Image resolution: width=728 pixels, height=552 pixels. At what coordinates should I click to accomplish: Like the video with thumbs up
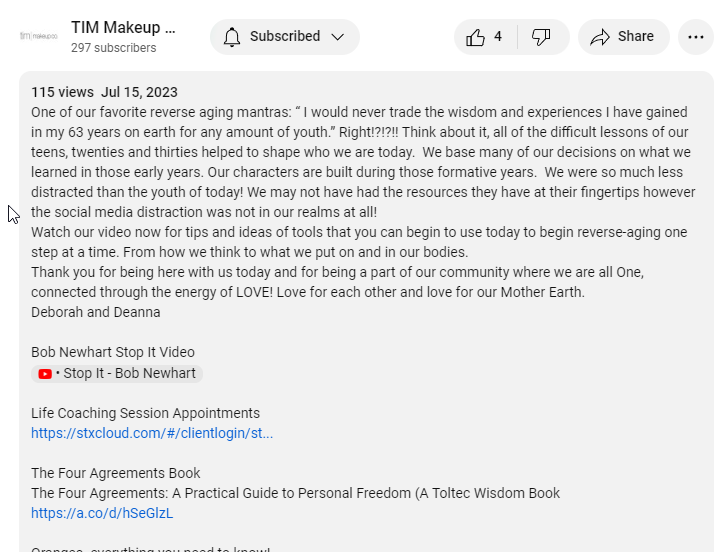[476, 37]
